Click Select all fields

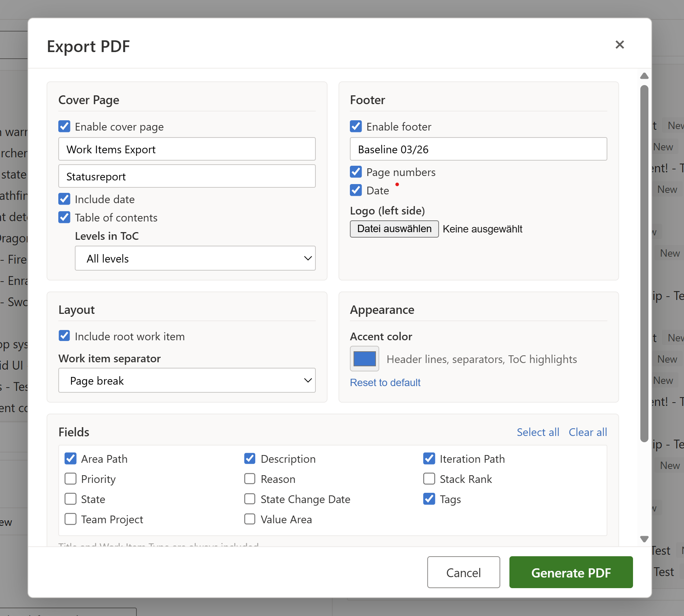(x=538, y=432)
